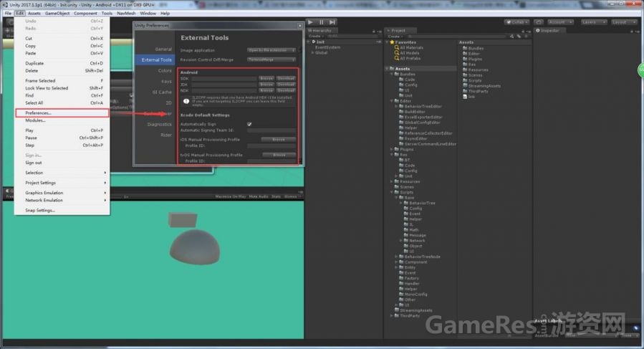Click Download button for Android JDK

[x=286, y=85]
